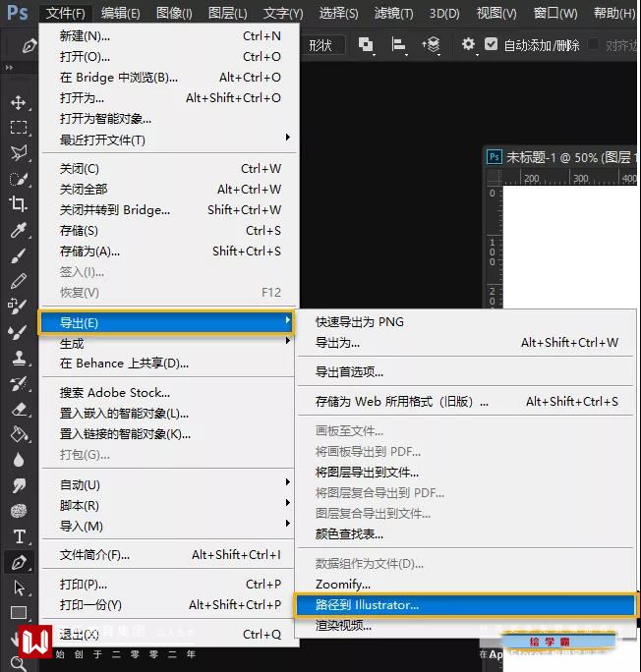Choose 在 Bridge 中浏览(B)...
Viewport: 641px width, 672px height.
click(169, 78)
